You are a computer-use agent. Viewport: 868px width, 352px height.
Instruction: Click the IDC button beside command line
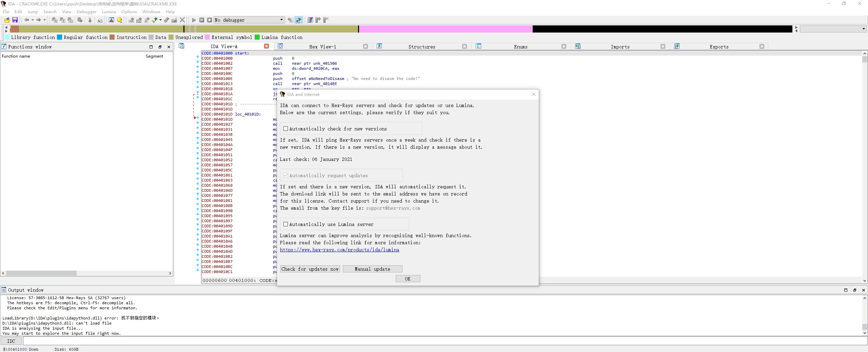[x=11, y=341]
